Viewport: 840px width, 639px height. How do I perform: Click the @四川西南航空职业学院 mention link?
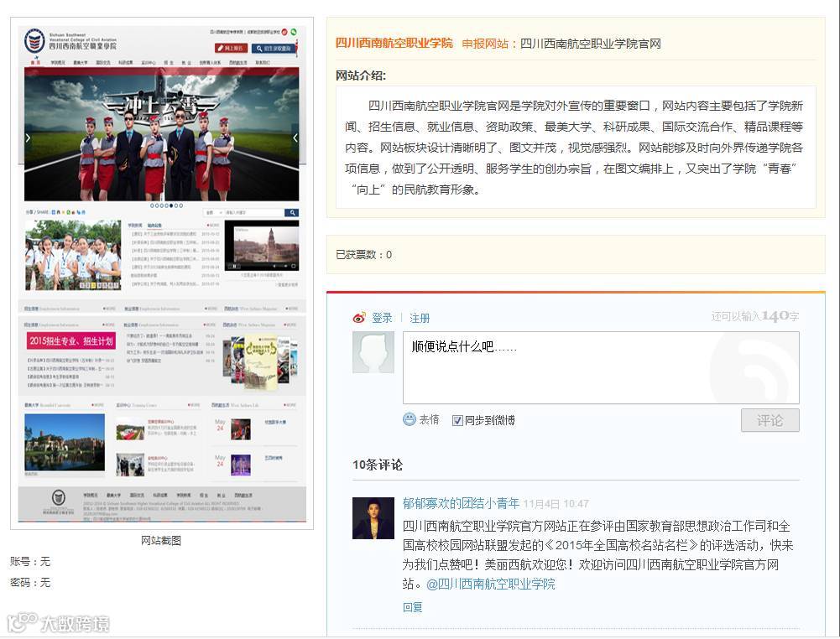point(490,584)
